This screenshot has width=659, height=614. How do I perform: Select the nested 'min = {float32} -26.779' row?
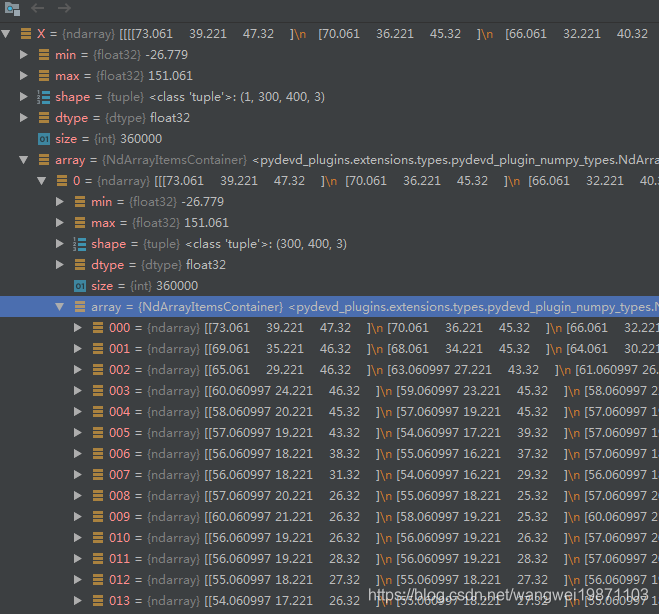(x=330, y=202)
